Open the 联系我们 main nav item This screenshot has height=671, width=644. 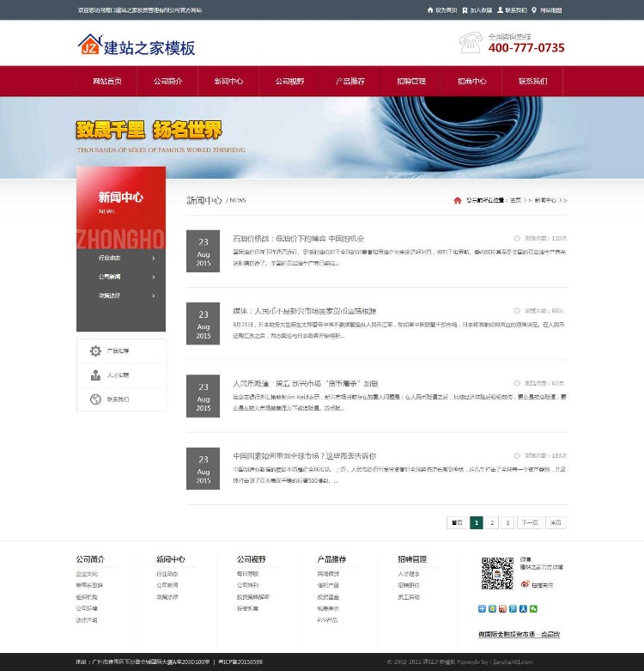pos(533,81)
